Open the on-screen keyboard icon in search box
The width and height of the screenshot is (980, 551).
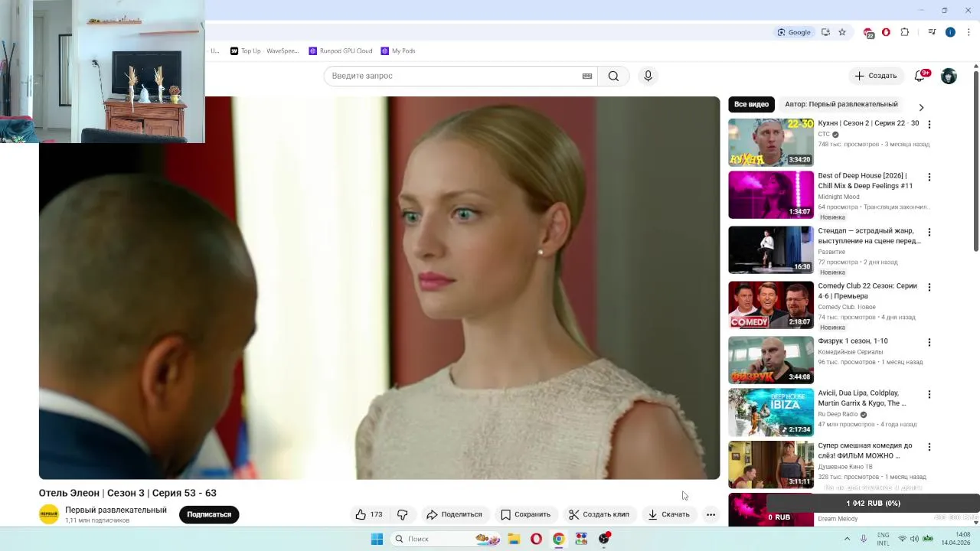[587, 76]
